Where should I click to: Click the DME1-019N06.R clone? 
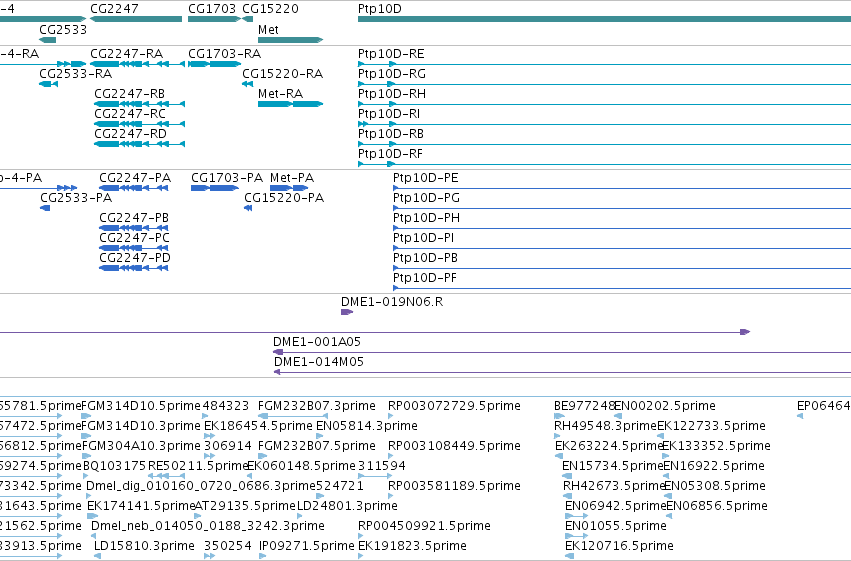tap(347, 312)
